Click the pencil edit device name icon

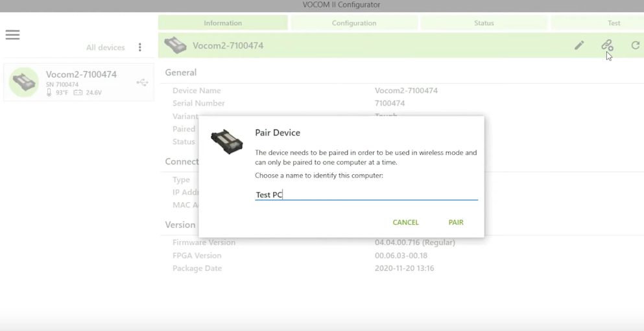click(x=579, y=45)
